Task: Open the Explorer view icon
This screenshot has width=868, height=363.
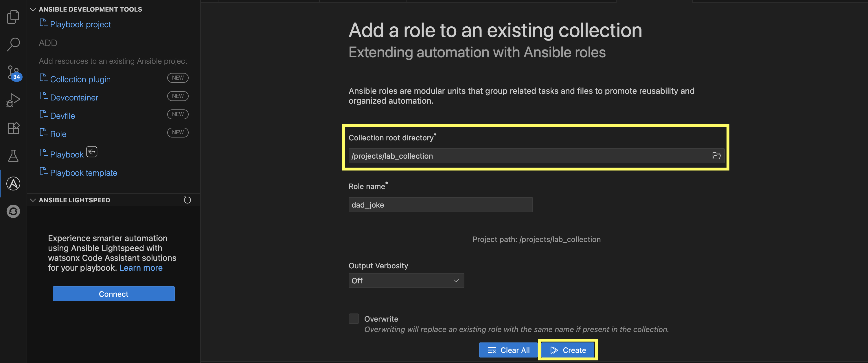Action: pos(13,16)
